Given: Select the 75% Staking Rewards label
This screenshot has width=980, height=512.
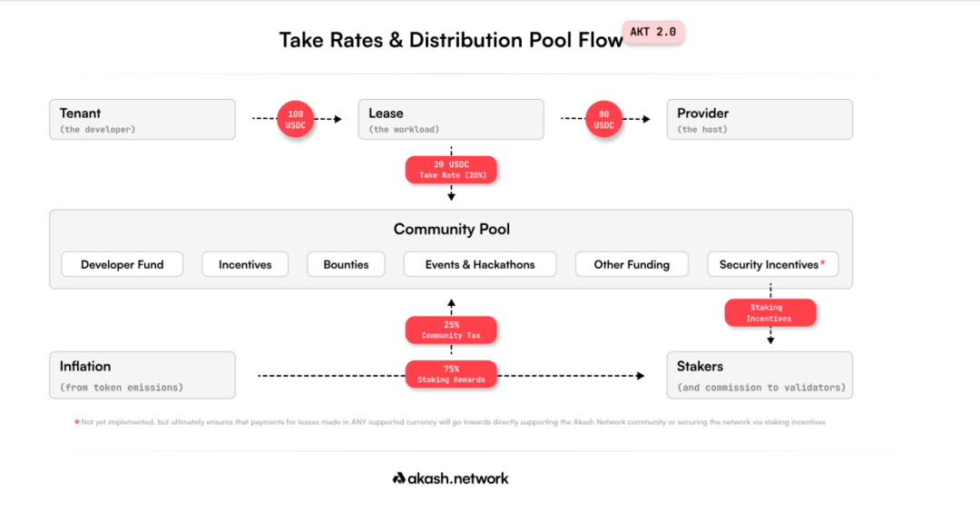Looking at the screenshot, I should (451, 374).
